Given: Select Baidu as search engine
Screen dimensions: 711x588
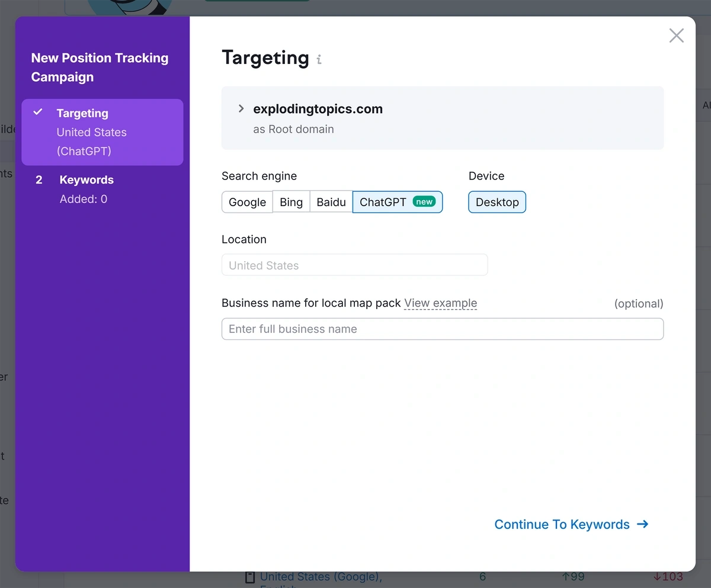Looking at the screenshot, I should pos(331,202).
